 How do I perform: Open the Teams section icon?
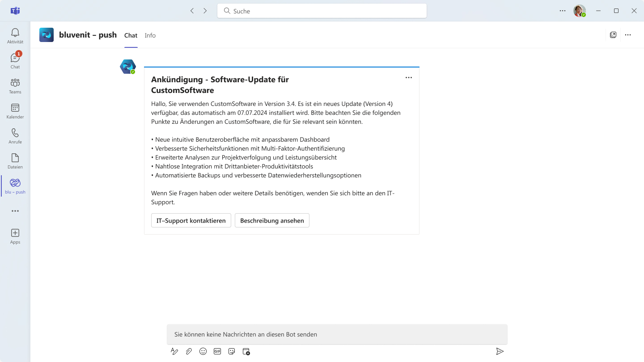coord(15,83)
